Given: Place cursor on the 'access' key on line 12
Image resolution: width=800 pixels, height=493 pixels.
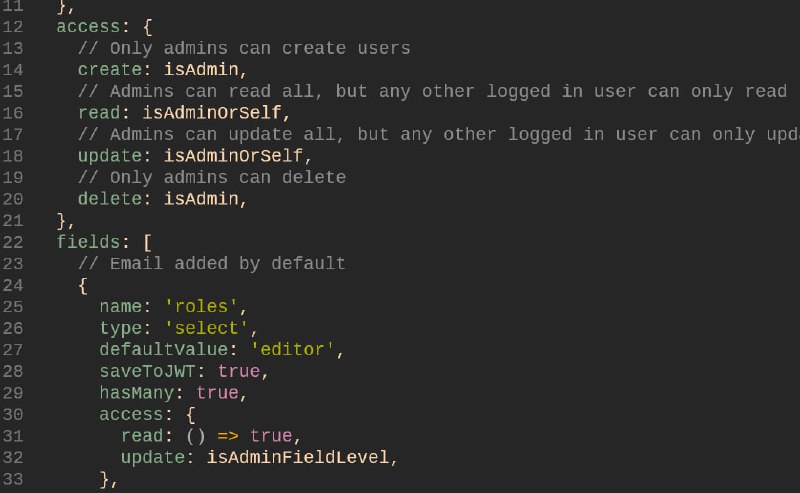Looking at the screenshot, I should click(88, 27).
